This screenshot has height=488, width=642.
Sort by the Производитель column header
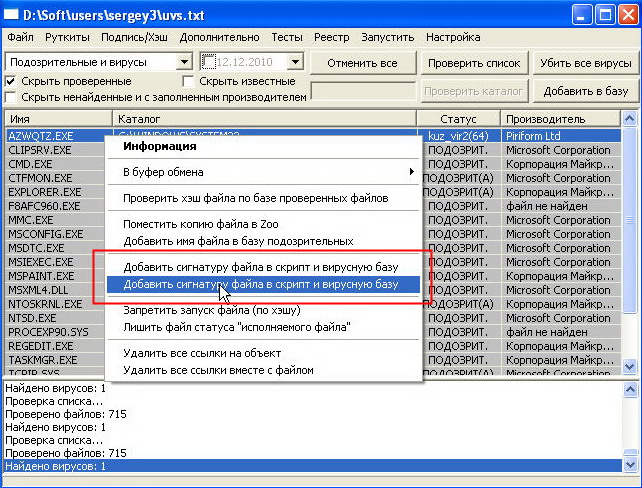[x=561, y=119]
